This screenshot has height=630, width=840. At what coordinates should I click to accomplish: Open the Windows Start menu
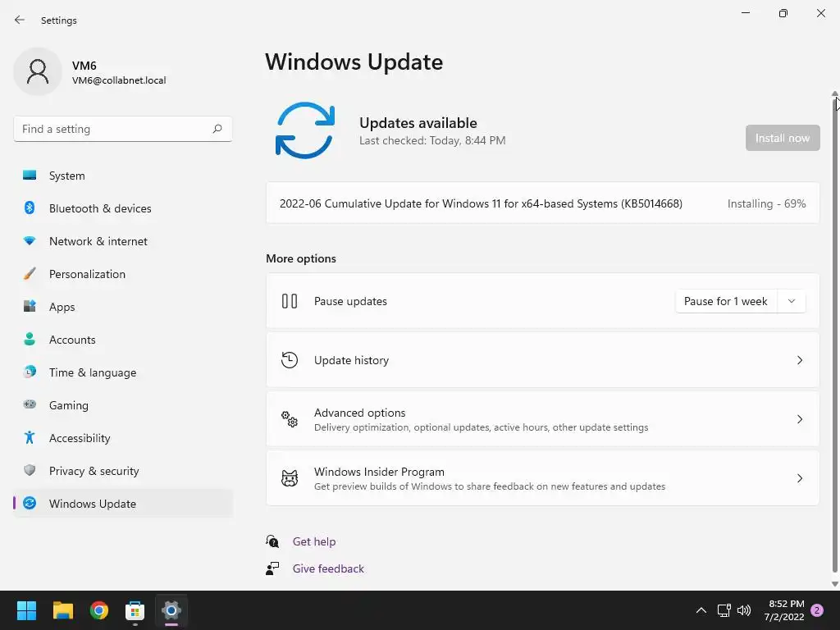point(26,610)
